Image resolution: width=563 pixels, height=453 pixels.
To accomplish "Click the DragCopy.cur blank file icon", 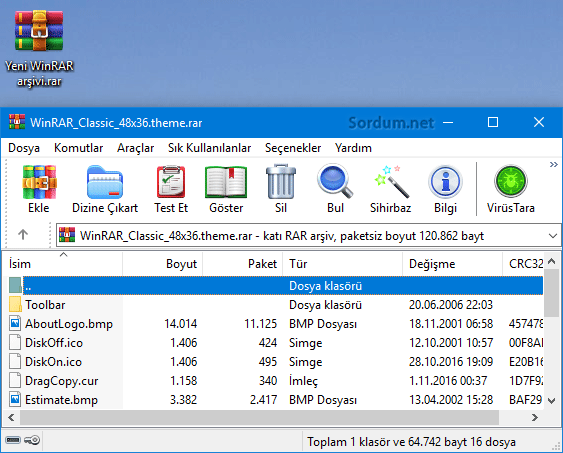I will [x=15, y=380].
